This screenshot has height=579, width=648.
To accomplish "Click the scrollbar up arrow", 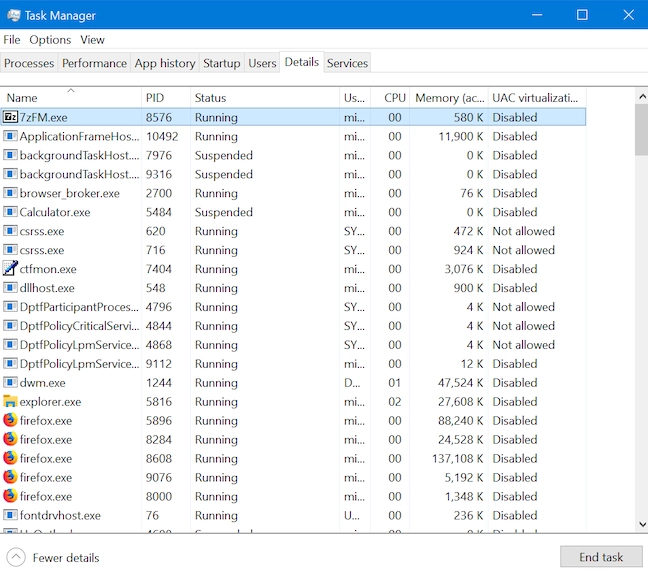I will pyautogui.click(x=642, y=97).
